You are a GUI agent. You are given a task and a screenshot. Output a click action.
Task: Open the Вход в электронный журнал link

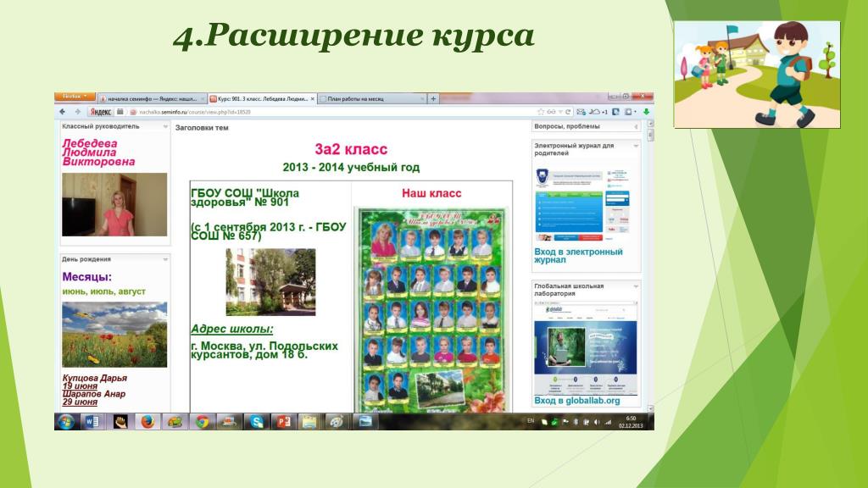click(x=578, y=256)
